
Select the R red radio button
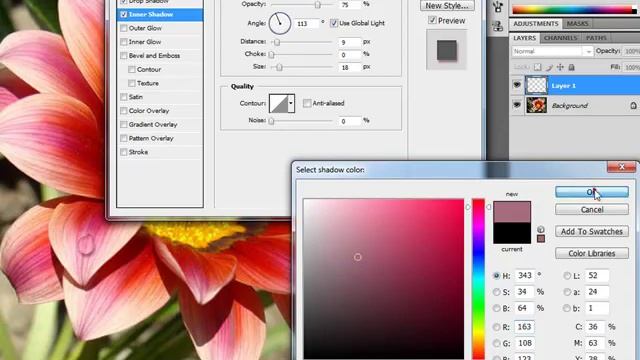[x=496, y=327]
